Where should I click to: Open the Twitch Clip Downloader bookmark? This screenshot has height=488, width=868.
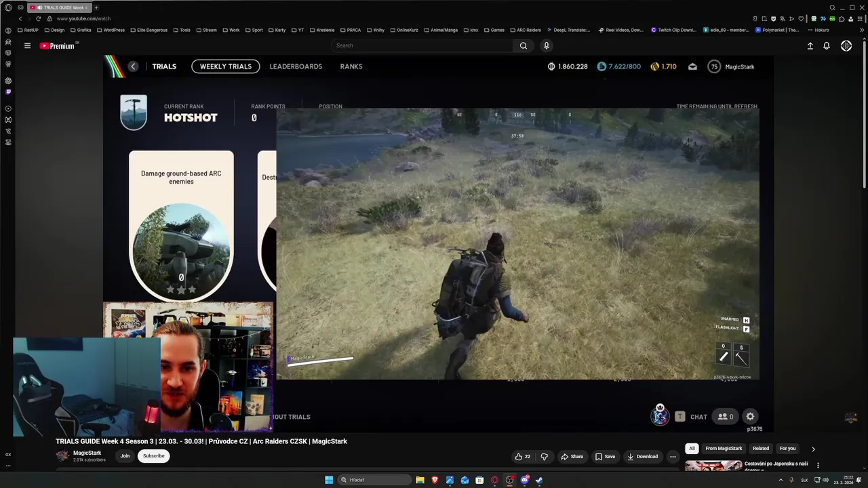point(673,30)
